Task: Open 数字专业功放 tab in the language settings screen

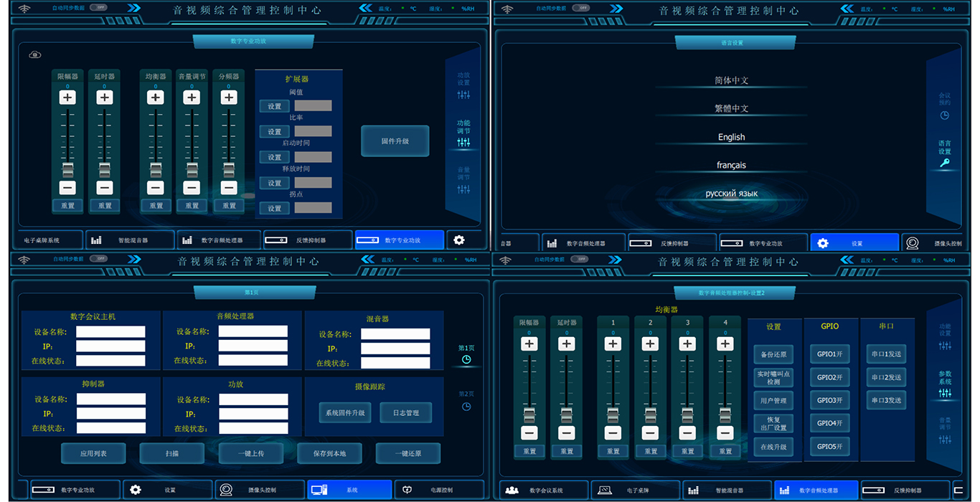Action: click(x=763, y=243)
